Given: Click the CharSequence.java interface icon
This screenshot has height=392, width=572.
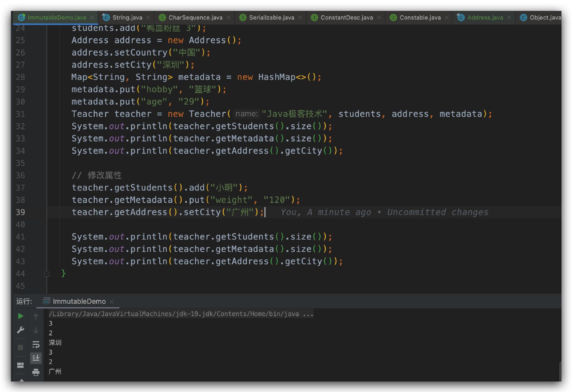Looking at the screenshot, I should coord(162,17).
